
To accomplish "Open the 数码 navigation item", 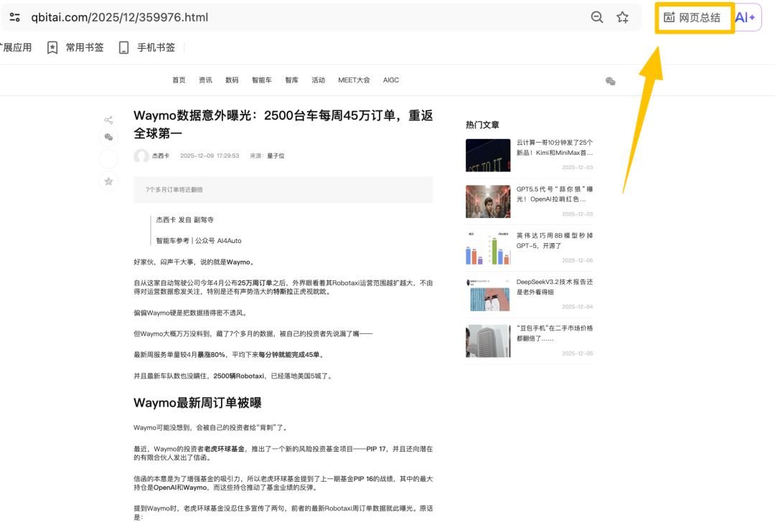I will pos(232,80).
